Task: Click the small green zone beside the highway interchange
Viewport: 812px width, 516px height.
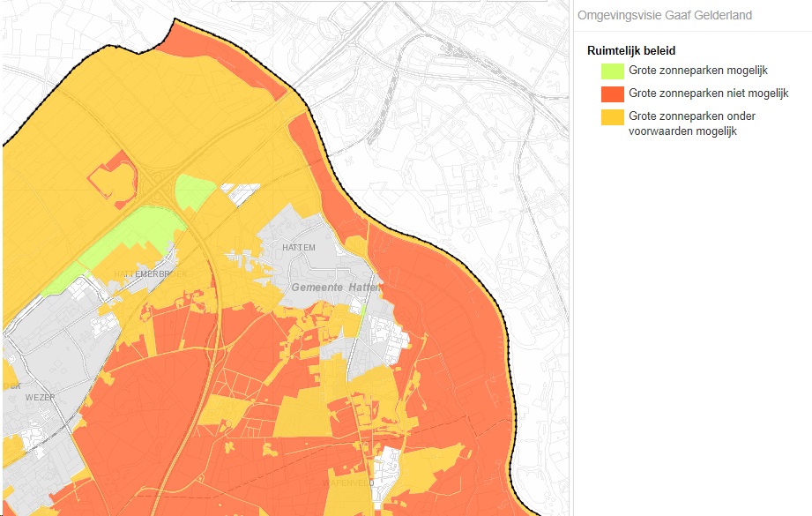Action: click(x=194, y=189)
